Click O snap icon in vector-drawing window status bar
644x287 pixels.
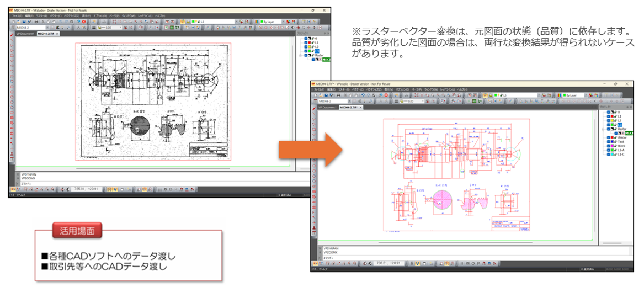coord(473,263)
